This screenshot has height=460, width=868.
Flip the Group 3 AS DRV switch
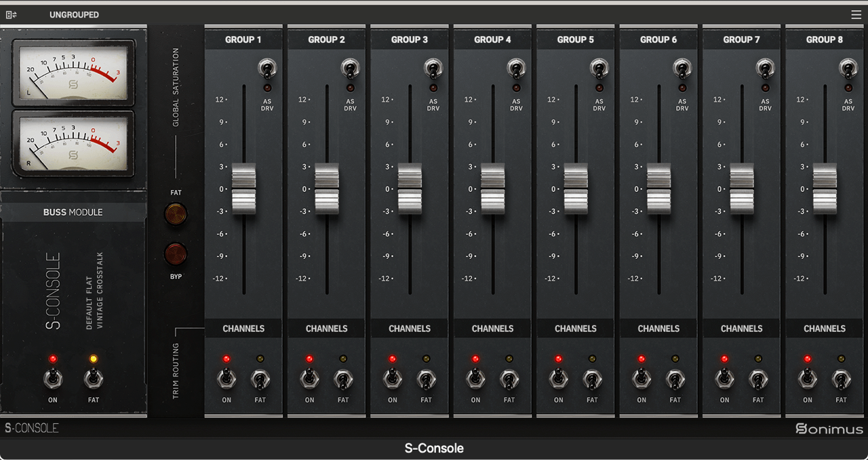click(433, 69)
